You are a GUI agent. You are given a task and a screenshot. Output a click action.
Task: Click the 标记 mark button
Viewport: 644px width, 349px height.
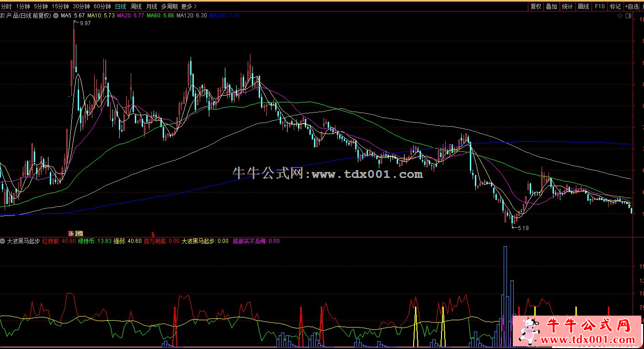(x=616, y=6)
